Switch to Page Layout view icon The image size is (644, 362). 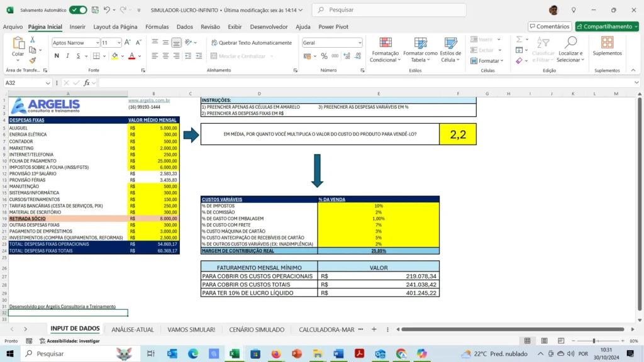(x=544, y=341)
